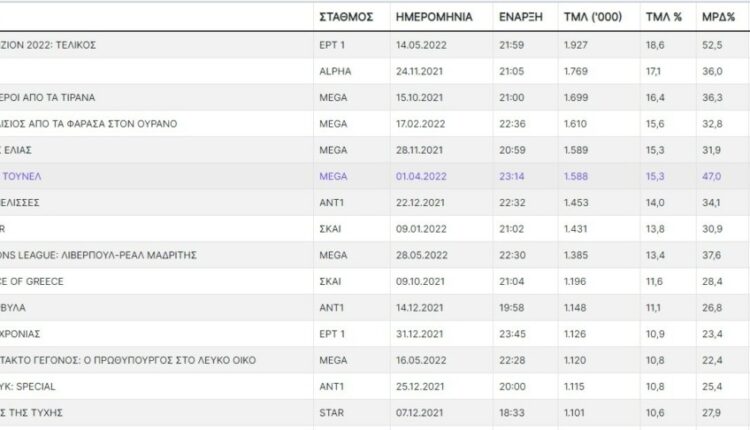Image resolution: width=750 pixels, height=430 pixels.
Task: Select the ΕΛΙΑΣ program title
Action: (16, 150)
